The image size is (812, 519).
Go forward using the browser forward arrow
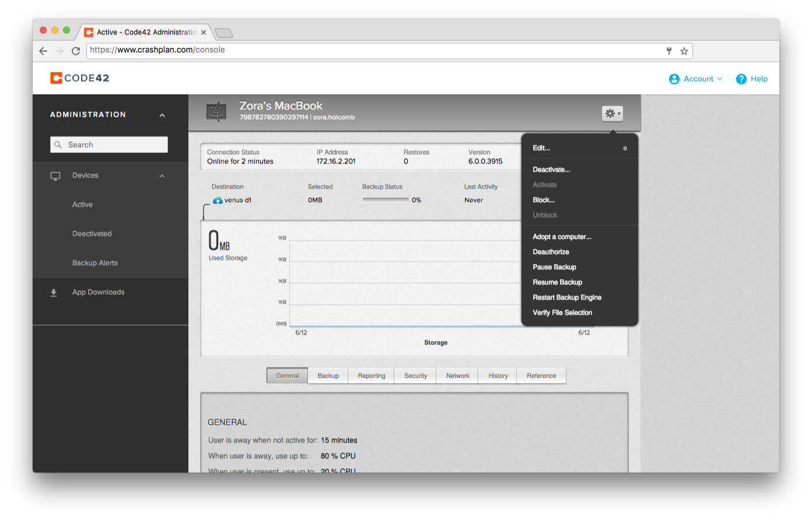(60, 51)
